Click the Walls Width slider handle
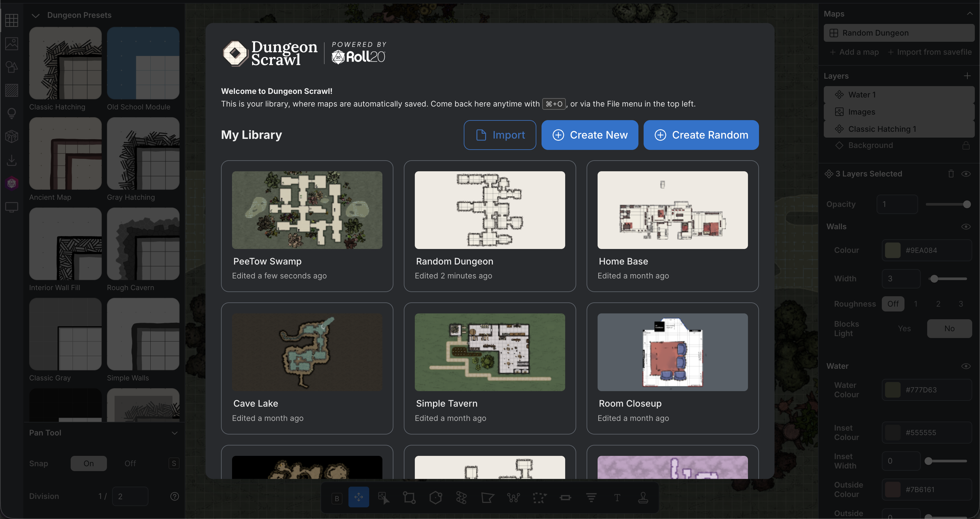The image size is (980, 519). [x=934, y=279]
